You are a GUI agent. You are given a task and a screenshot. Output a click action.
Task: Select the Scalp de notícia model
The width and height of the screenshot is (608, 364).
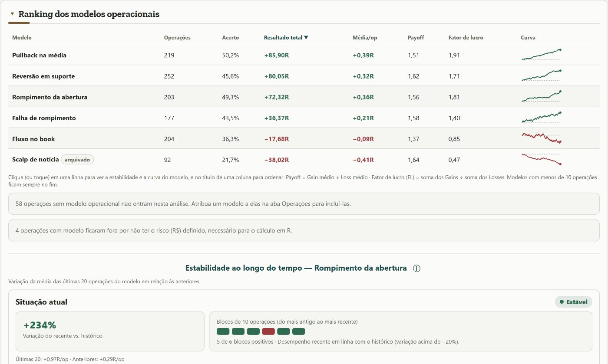(304, 159)
